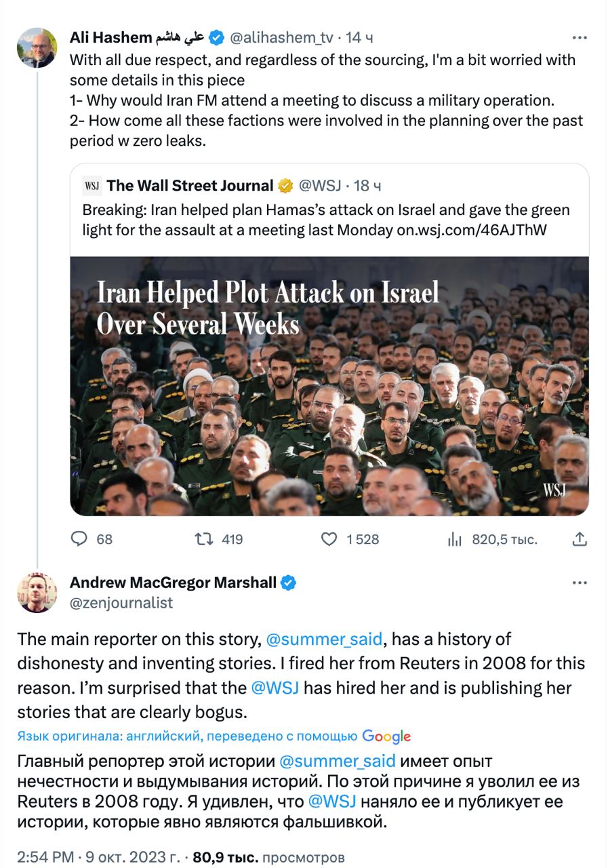The width and height of the screenshot is (608, 868).
Task: Click Ali Hashem's blue verified badge
Action: click(217, 37)
